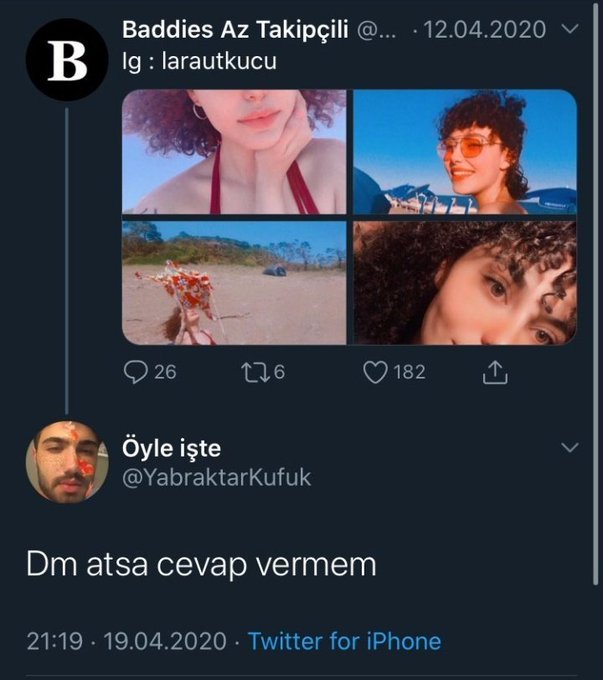
Task: Tap the retweet arrows icon
Action: point(256,373)
